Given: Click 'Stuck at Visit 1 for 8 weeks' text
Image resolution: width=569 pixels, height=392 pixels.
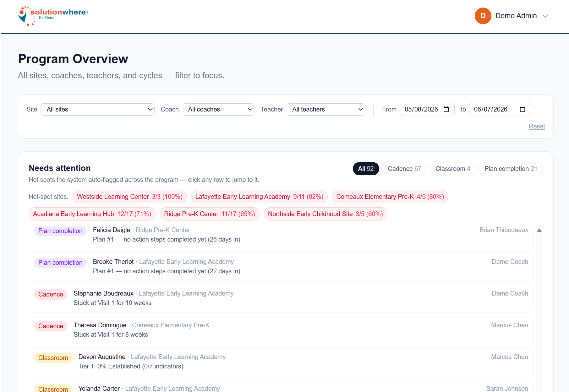Looking at the screenshot, I should (x=111, y=335).
